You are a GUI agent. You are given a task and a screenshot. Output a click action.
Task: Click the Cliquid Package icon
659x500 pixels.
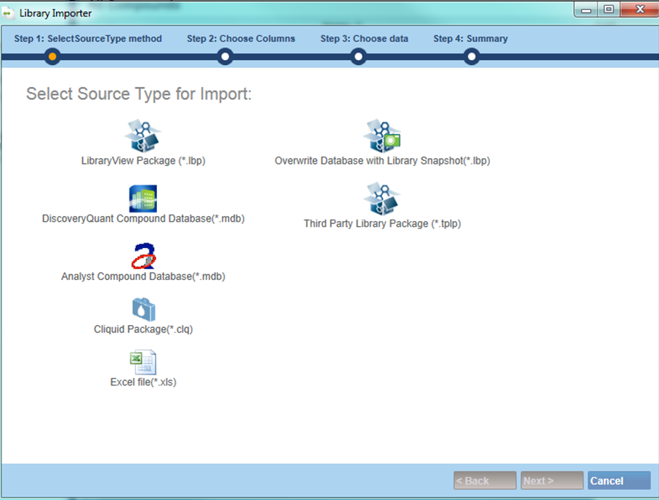pos(143,309)
